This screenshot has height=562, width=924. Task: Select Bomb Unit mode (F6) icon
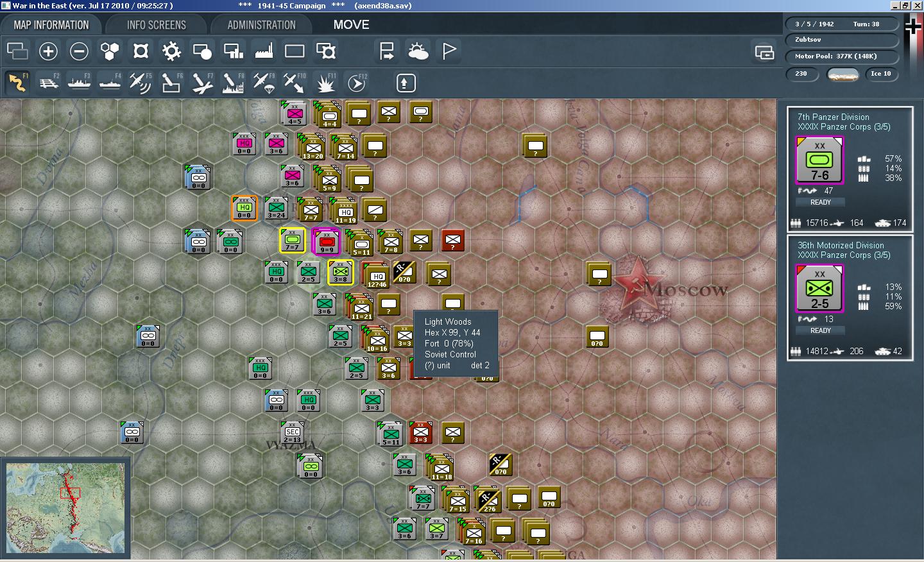pos(171,83)
